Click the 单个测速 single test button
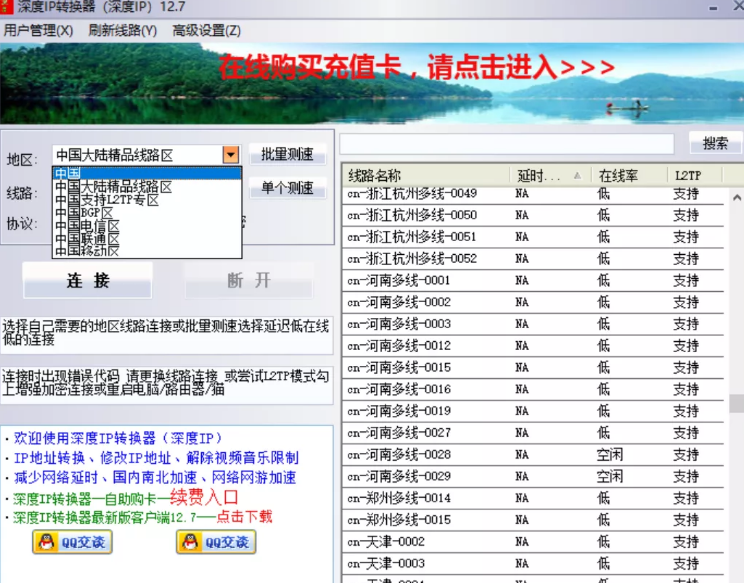The height and width of the screenshot is (583, 744). 287,188
